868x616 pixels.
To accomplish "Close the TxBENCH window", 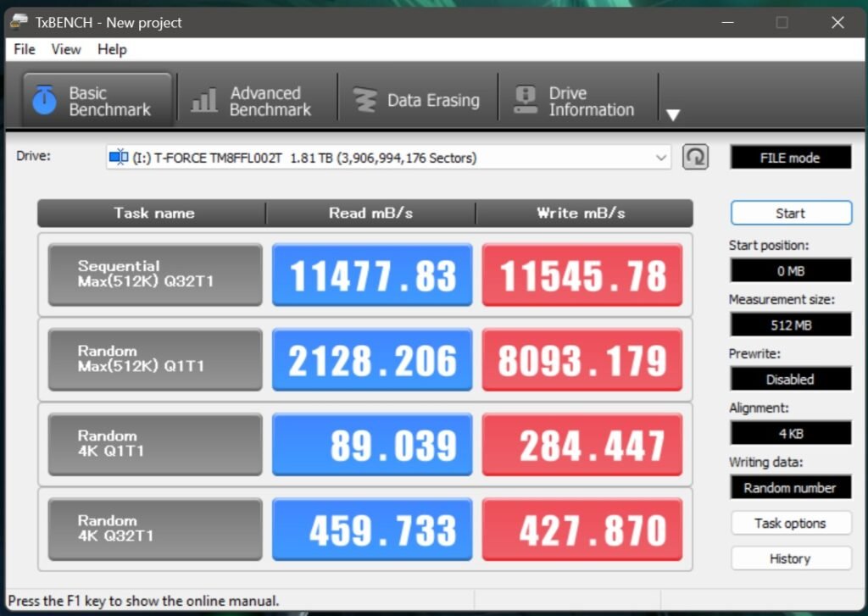I will pyautogui.click(x=837, y=22).
